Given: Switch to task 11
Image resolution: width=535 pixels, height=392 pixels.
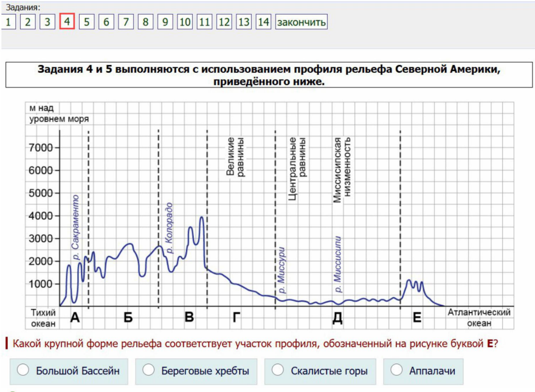Looking at the screenshot, I should (x=204, y=22).
